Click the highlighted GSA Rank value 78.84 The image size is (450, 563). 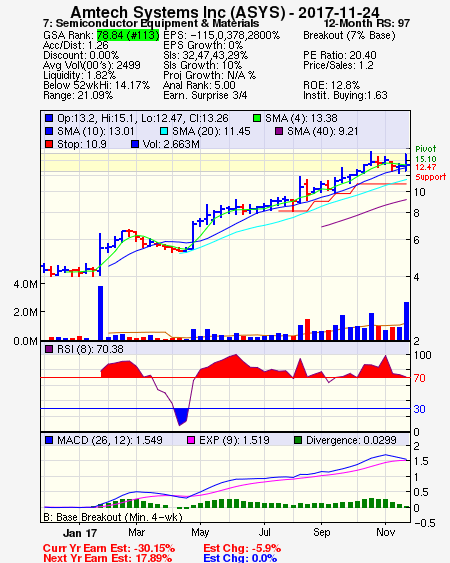[128, 35]
